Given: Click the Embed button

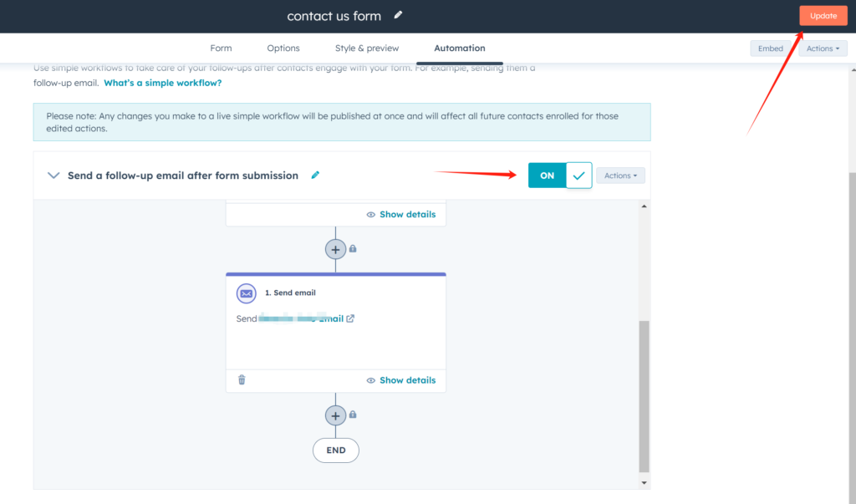Looking at the screenshot, I should (770, 48).
